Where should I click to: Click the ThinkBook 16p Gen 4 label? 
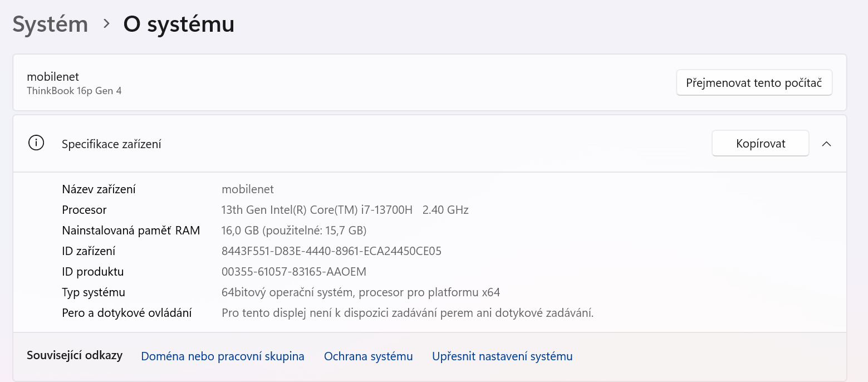point(74,90)
